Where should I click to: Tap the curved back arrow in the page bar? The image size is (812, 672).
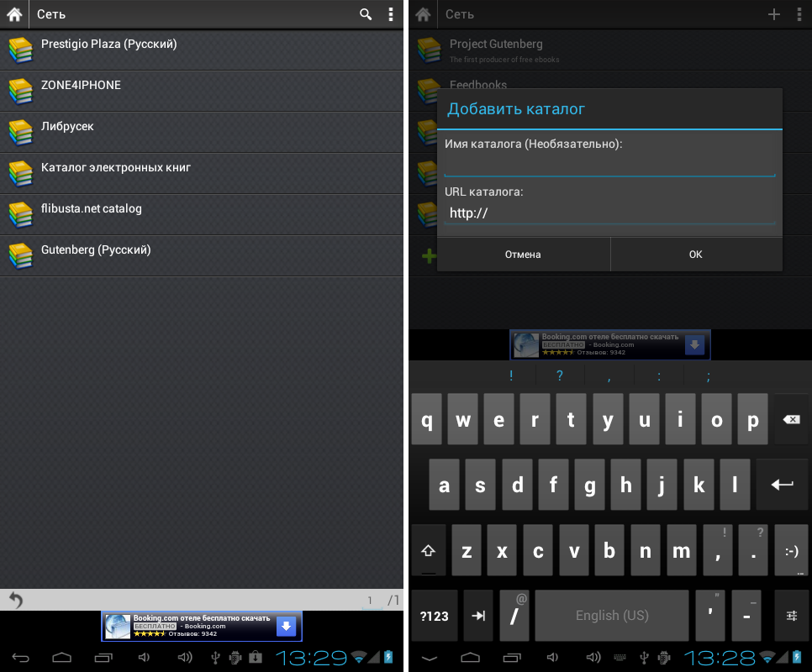16,600
